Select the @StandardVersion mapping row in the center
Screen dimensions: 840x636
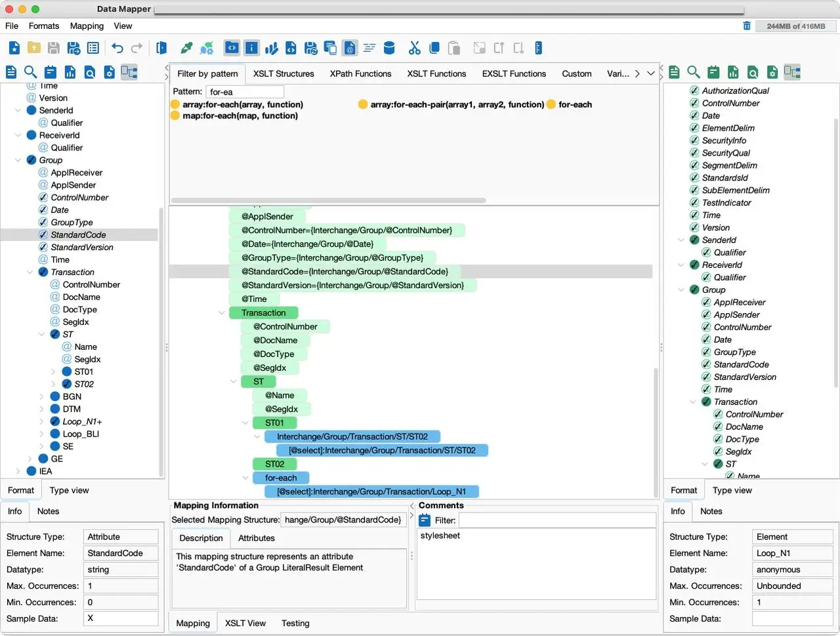point(352,286)
